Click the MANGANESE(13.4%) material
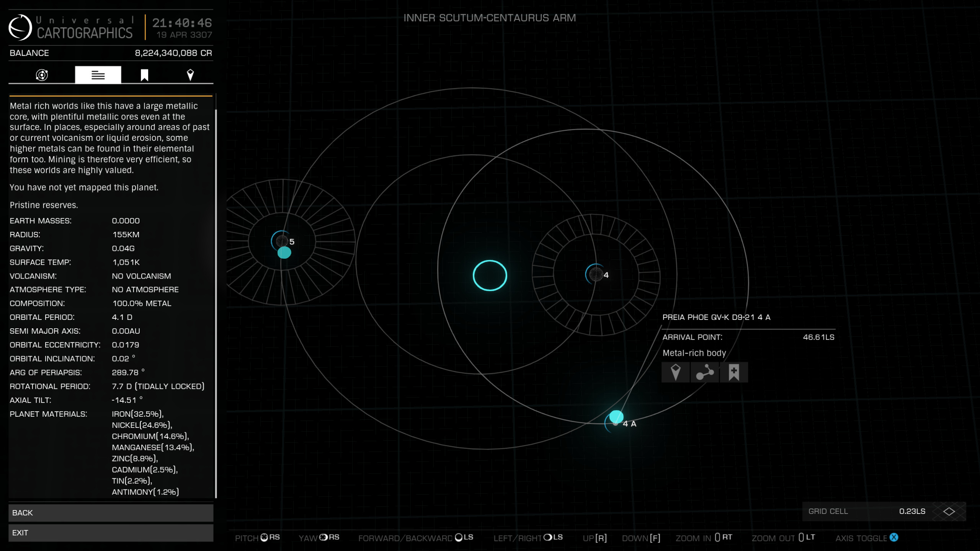980x551 pixels. tap(153, 447)
